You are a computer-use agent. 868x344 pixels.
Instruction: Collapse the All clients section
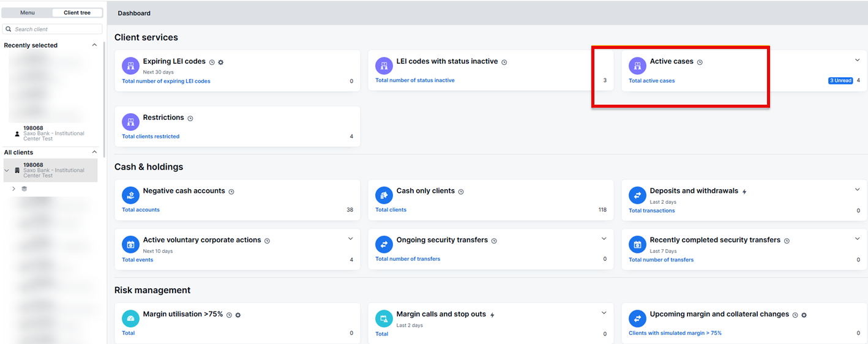94,152
